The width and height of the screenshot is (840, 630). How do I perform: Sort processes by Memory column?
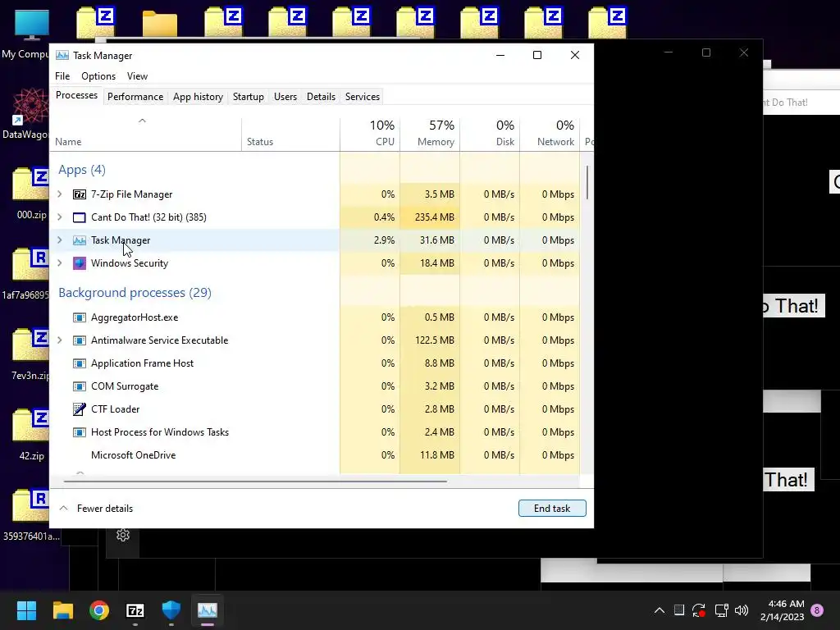tap(430, 135)
